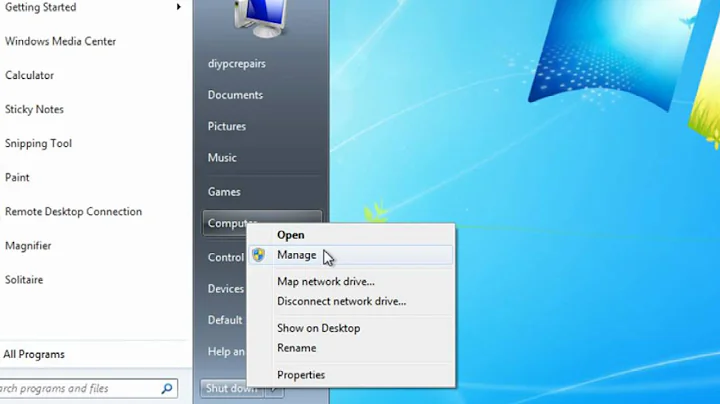
Task: Open Control Panel entry
Action: click(226, 257)
